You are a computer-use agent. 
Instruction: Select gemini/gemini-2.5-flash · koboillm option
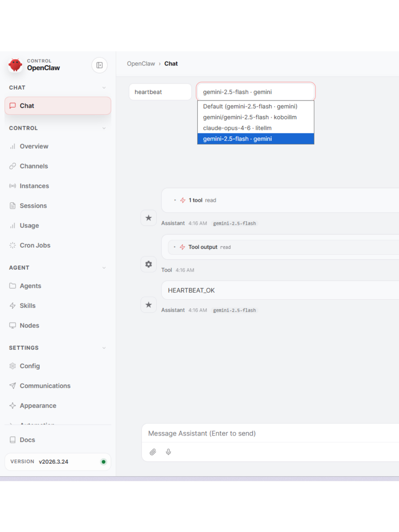tap(256, 117)
